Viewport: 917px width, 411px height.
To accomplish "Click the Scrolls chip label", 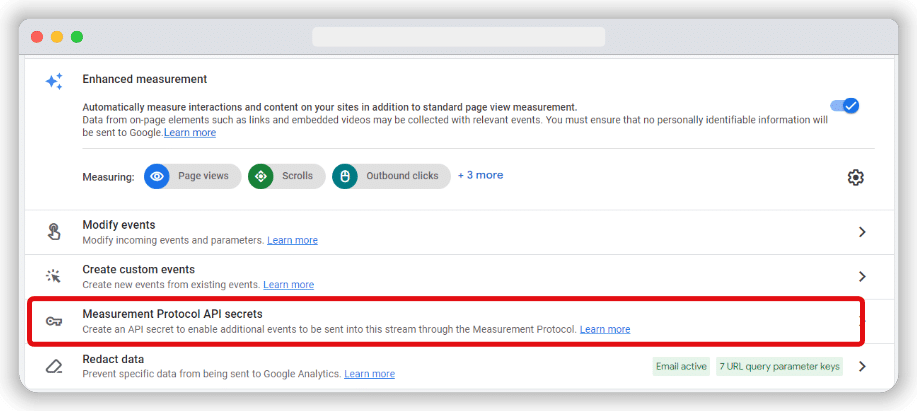I will coord(297,176).
